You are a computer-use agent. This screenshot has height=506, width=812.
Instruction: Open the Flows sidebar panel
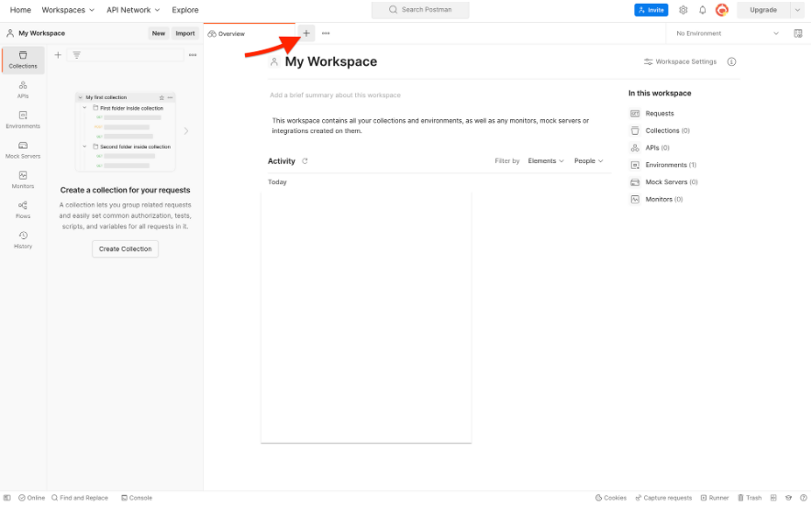[x=23, y=210]
